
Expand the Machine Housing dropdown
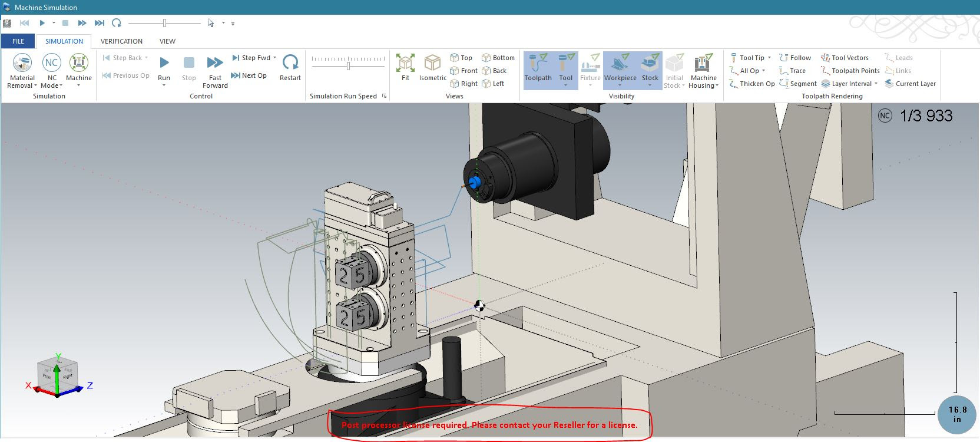[704, 85]
